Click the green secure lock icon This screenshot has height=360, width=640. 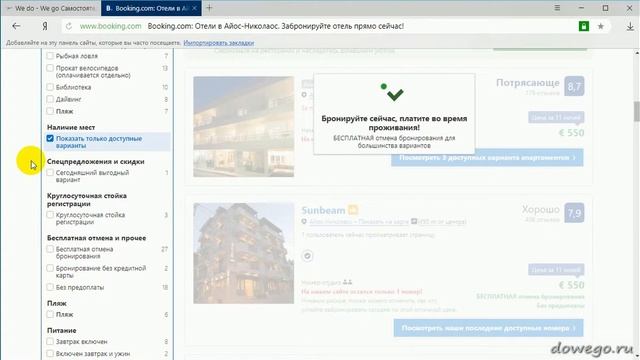584,26
